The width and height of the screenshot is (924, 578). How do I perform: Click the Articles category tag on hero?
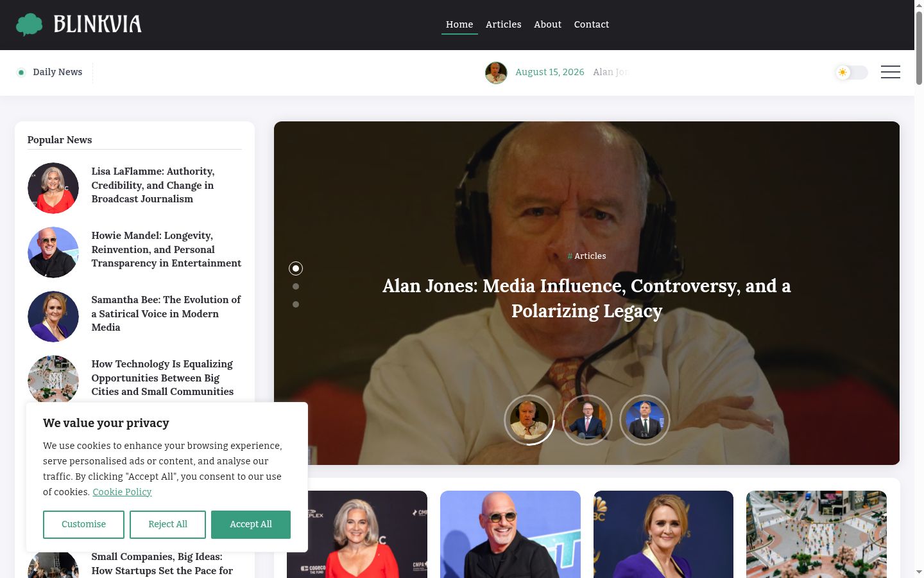coord(586,256)
